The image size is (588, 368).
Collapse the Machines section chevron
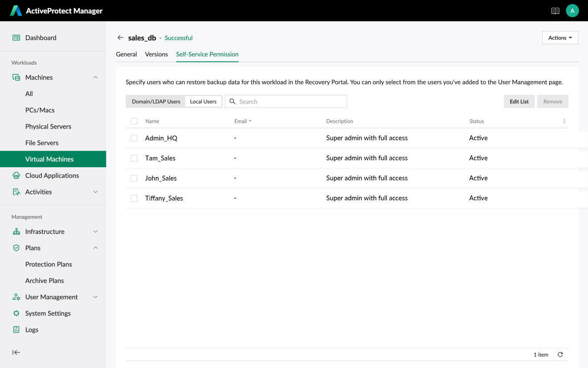95,78
